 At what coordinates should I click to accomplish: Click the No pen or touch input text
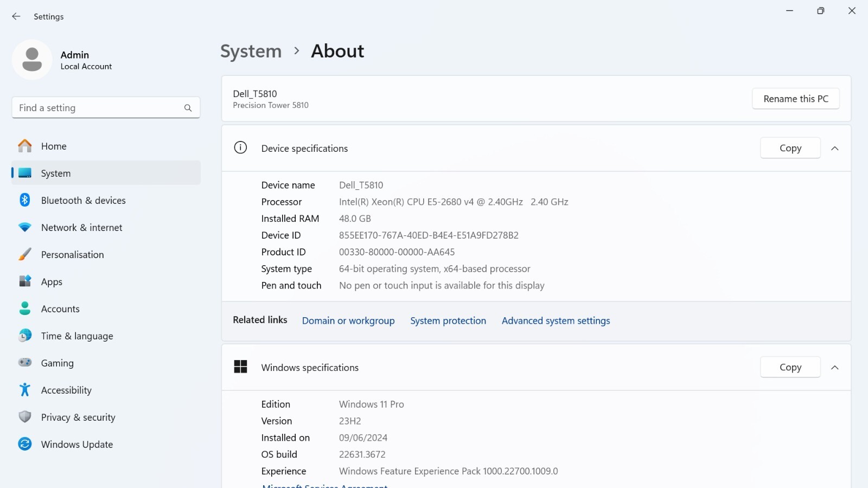coord(442,286)
